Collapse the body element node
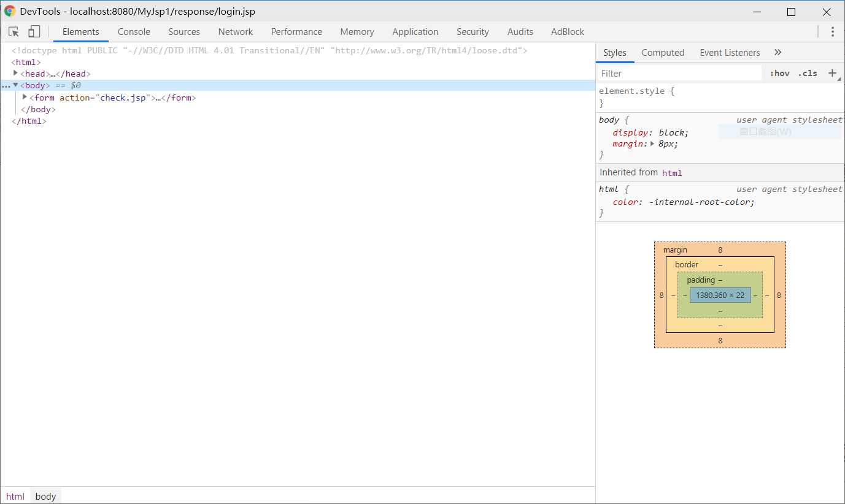The height and width of the screenshot is (504, 845). point(16,85)
